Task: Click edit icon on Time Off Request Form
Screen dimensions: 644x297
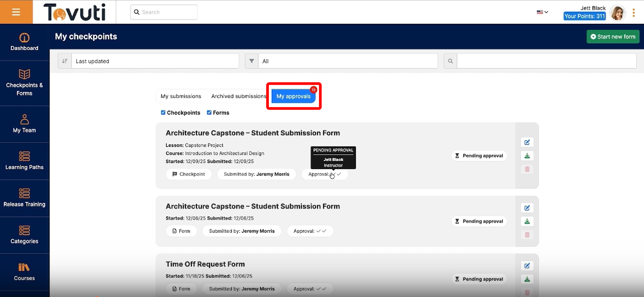Action: coord(527,266)
